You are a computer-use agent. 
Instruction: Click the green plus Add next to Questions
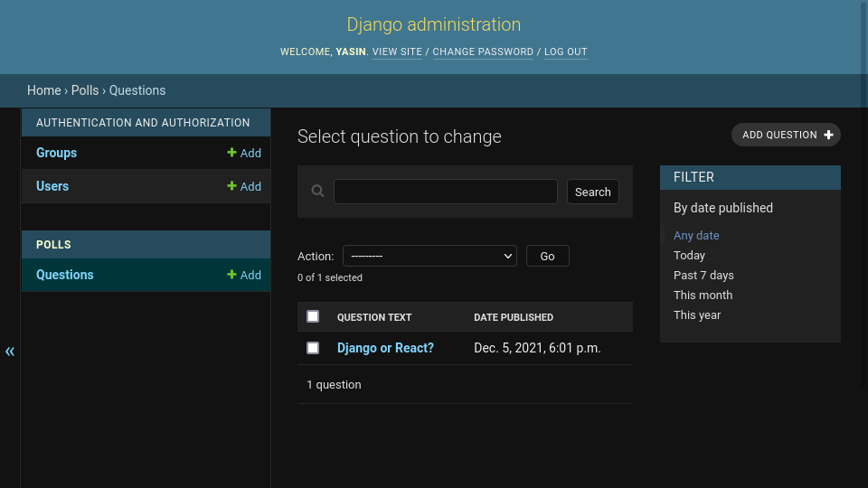(x=244, y=275)
